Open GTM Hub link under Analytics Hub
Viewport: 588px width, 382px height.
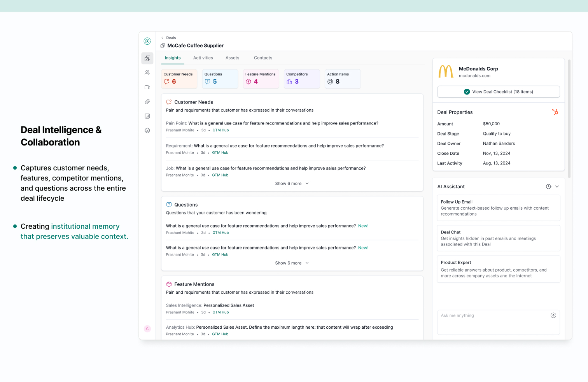(220, 334)
